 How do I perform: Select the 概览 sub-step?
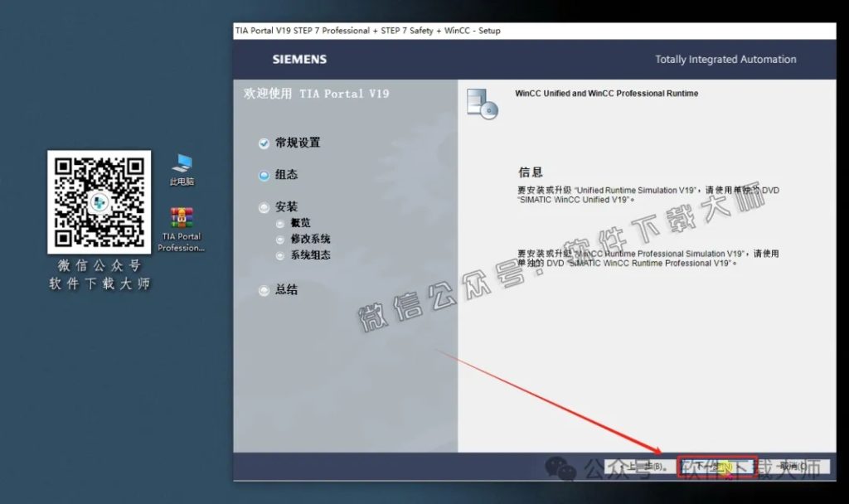(x=298, y=224)
